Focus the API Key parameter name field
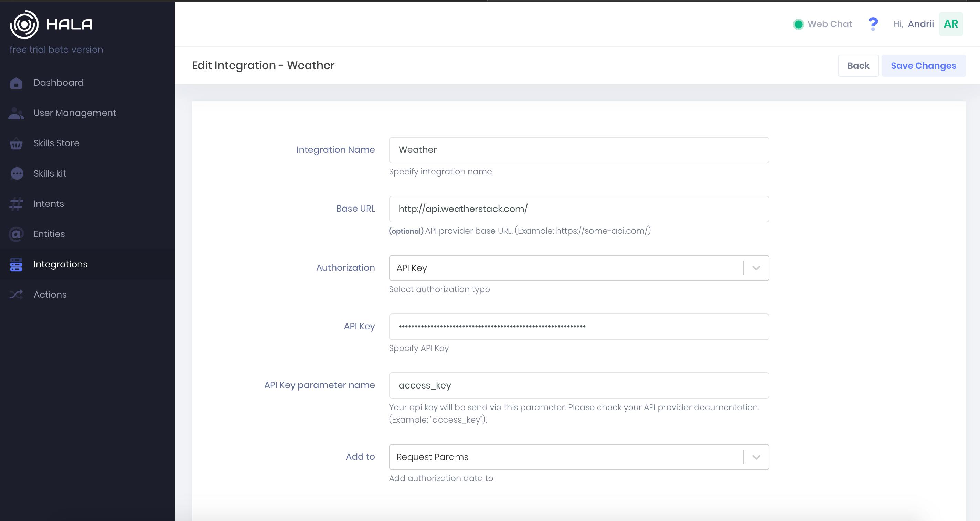 click(x=579, y=385)
